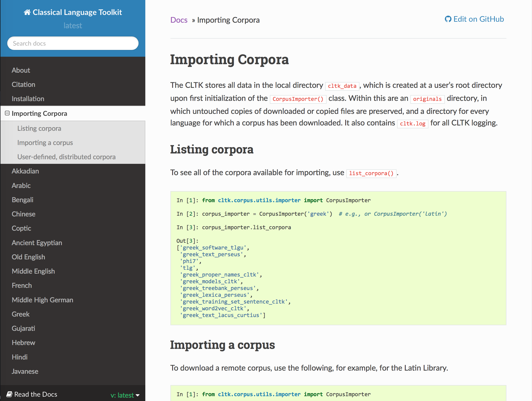Open the Classical Language Toolkit home link
The width and height of the screenshot is (532, 401).
point(73,12)
